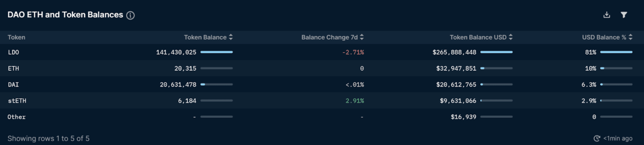Sort by Token Balance column
The width and height of the screenshot is (644, 145).
[x=231, y=37]
